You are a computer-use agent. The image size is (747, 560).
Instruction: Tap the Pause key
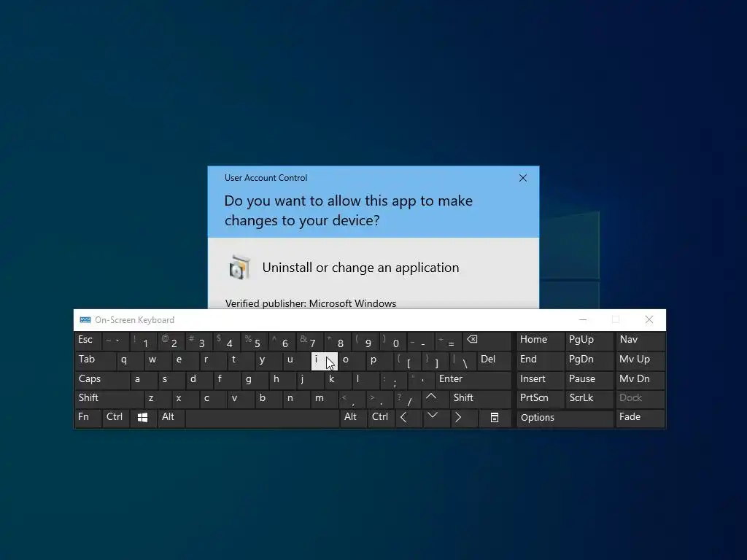click(589, 379)
